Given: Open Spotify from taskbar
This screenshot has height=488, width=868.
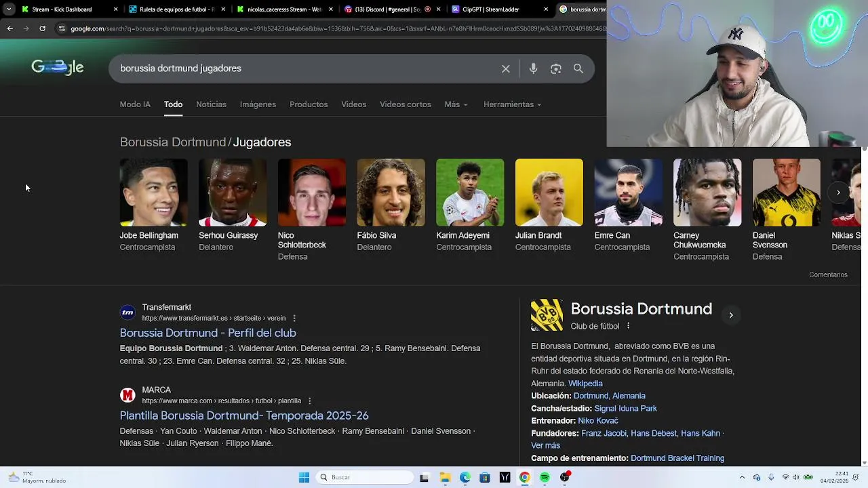Looking at the screenshot, I should pos(545,477).
